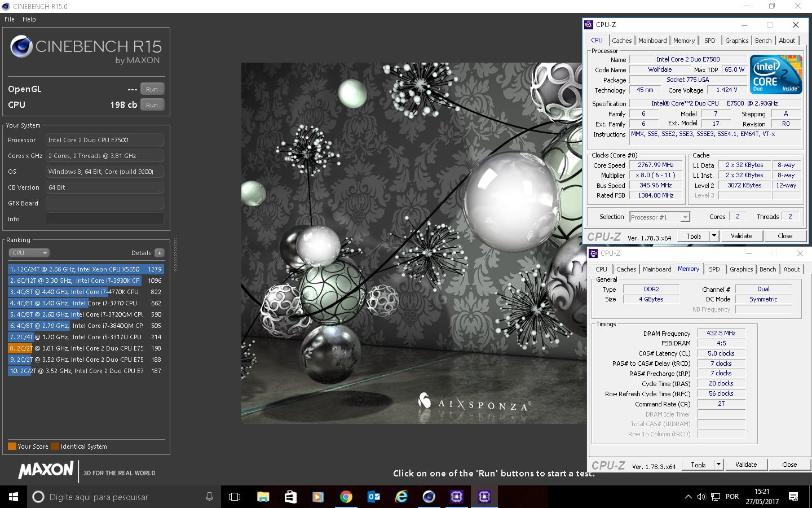The image size is (812, 508).
Task: Click the Intel Core 2 Duo inside logo
Action: [776, 75]
